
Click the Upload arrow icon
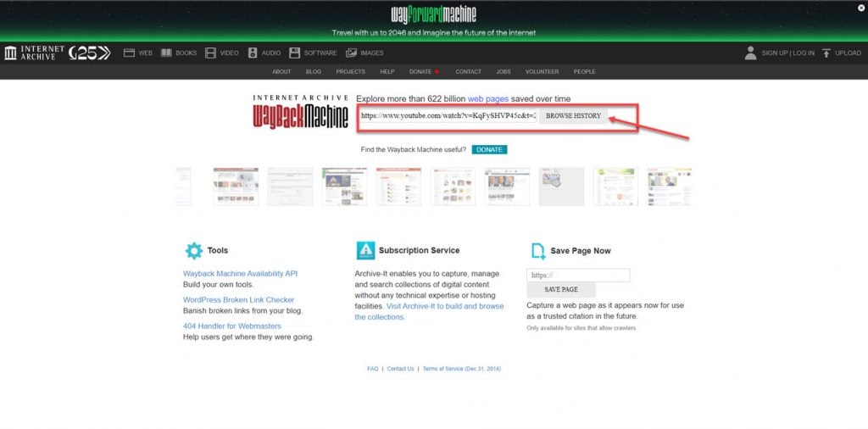click(826, 53)
